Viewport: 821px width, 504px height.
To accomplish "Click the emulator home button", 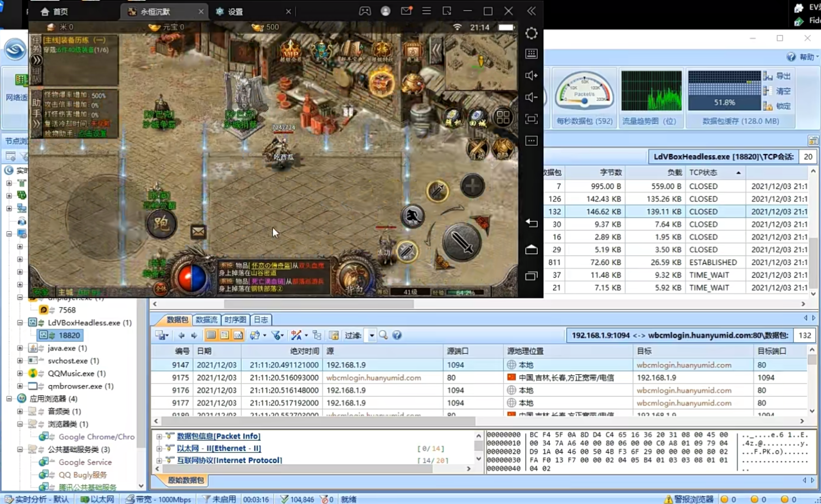I will click(x=531, y=249).
